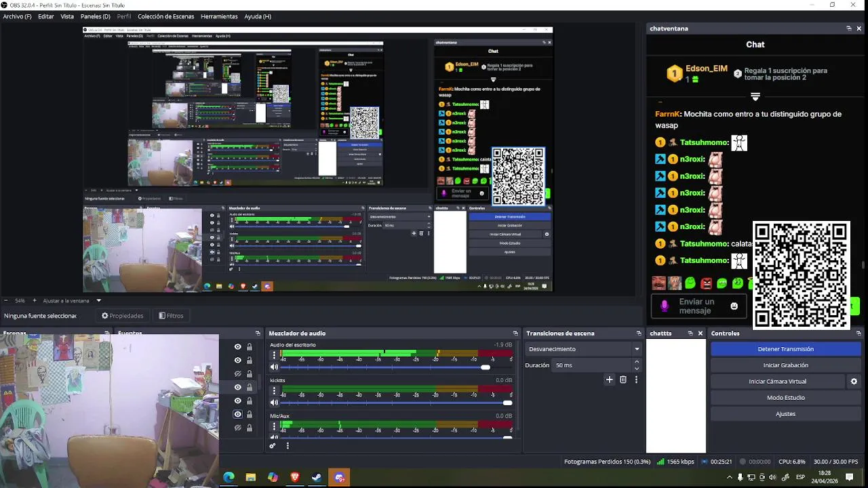Hide the topmost source via its eye icon

pos(237,346)
